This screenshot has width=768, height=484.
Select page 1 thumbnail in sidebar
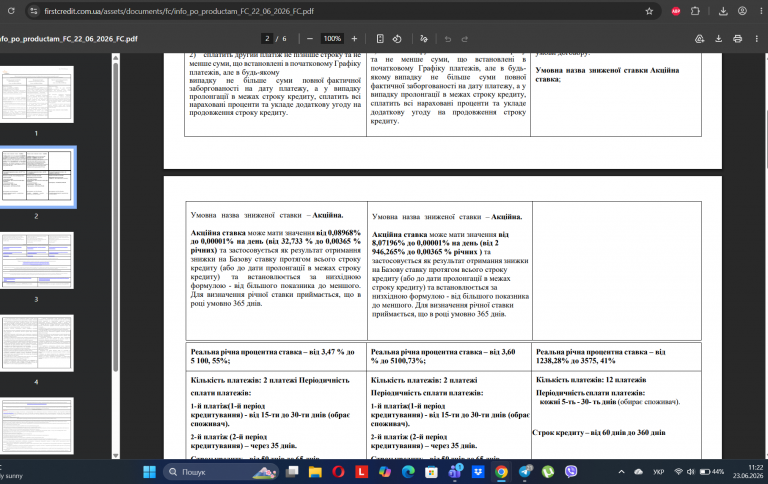(x=37, y=94)
